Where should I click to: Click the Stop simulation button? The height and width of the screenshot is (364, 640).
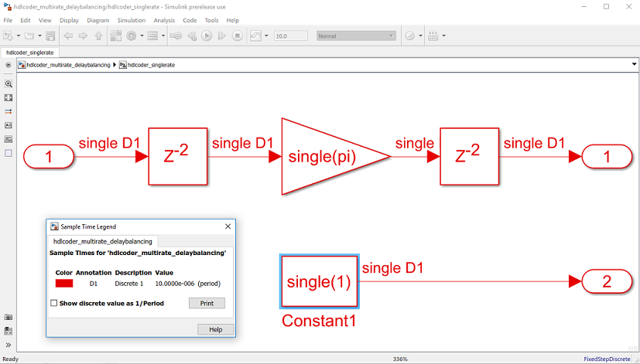[237, 36]
